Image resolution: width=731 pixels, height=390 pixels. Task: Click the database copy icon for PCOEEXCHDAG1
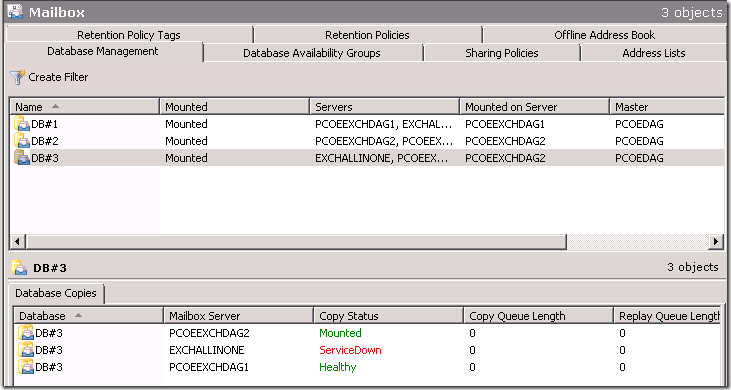coord(26,367)
